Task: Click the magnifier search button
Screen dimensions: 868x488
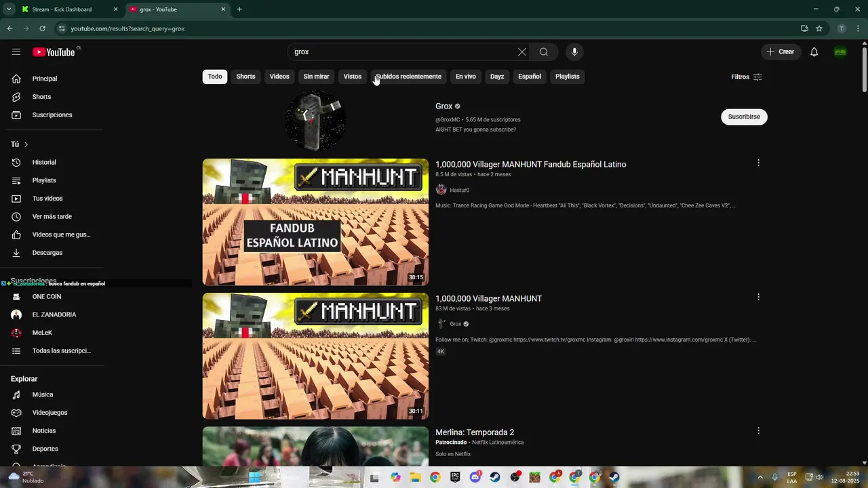Action: coord(544,52)
